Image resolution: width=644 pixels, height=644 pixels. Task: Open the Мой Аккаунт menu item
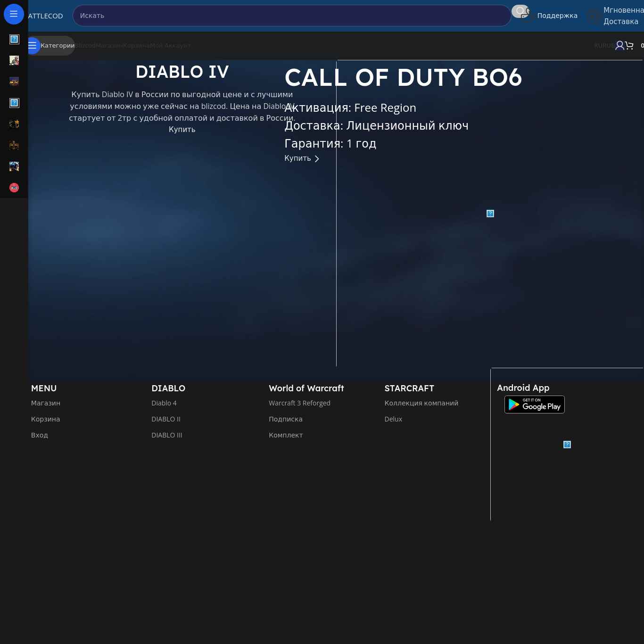(x=170, y=46)
